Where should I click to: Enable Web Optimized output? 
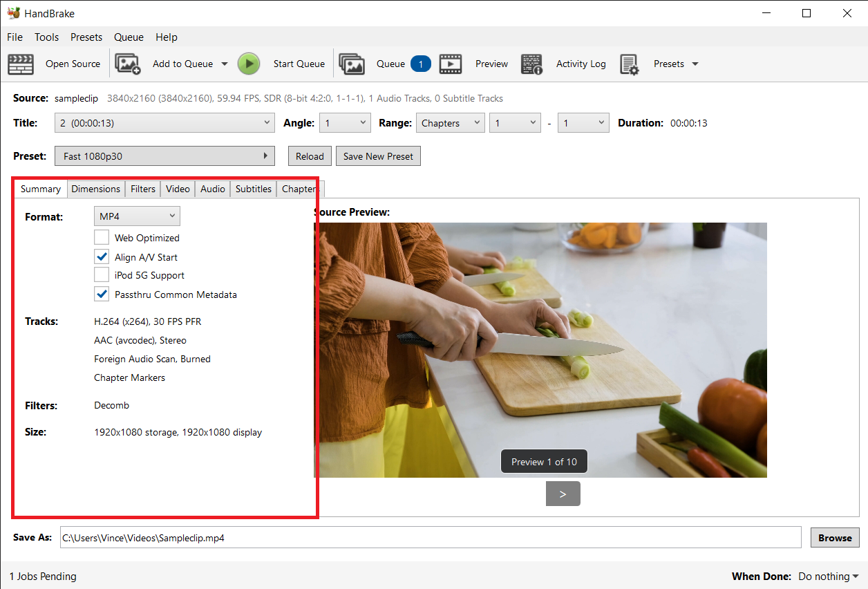[x=102, y=237]
